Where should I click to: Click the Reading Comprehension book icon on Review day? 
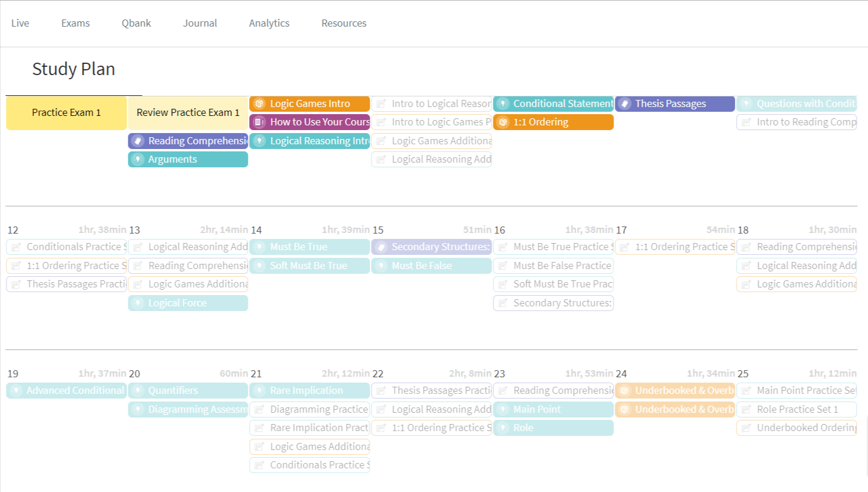point(137,141)
